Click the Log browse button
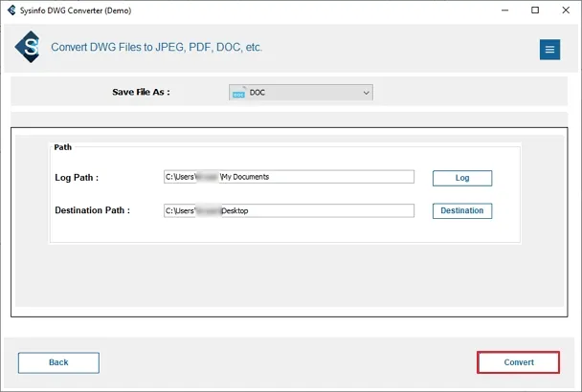The image size is (582, 392). 462,178
